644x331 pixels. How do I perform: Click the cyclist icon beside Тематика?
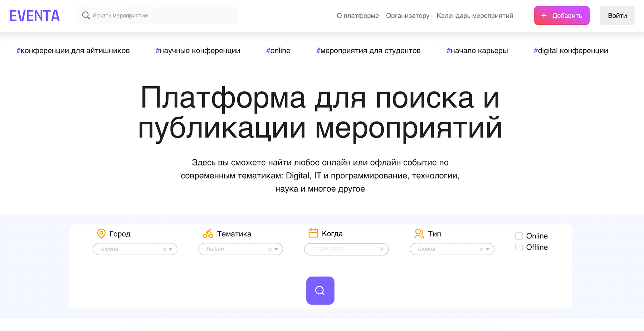(x=208, y=234)
